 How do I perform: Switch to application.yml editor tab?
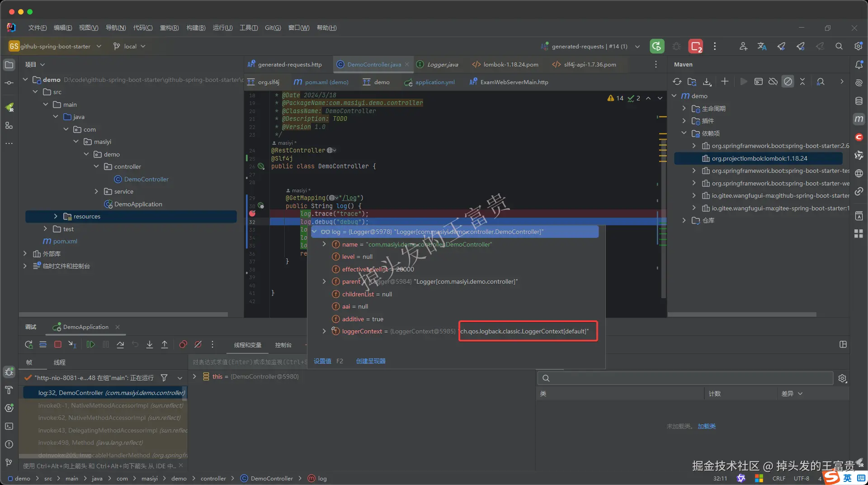(x=429, y=82)
